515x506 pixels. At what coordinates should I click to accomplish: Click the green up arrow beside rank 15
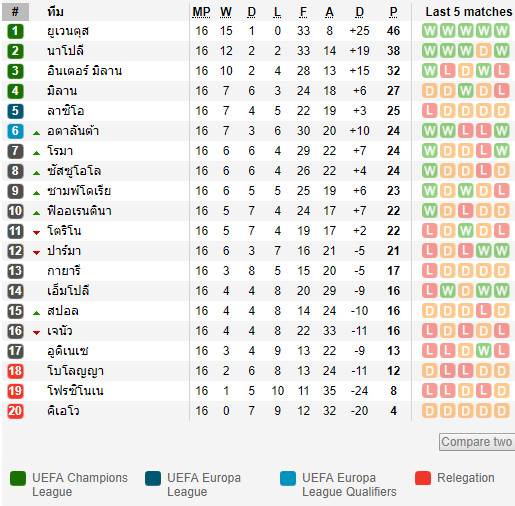click(37, 313)
